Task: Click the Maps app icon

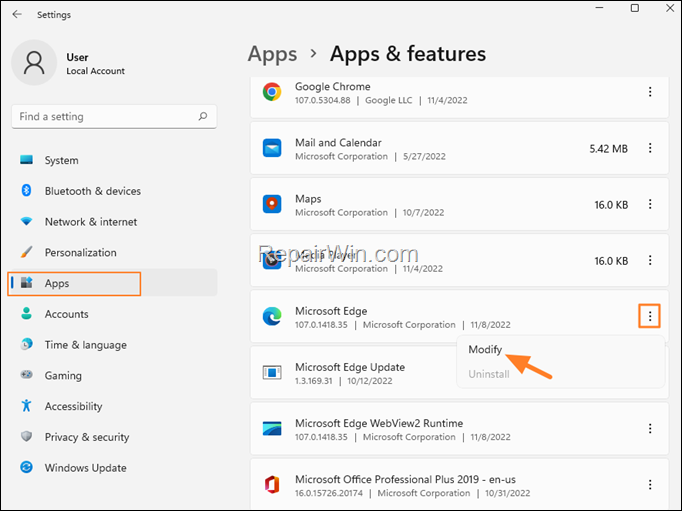Action: tap(272, 204)
